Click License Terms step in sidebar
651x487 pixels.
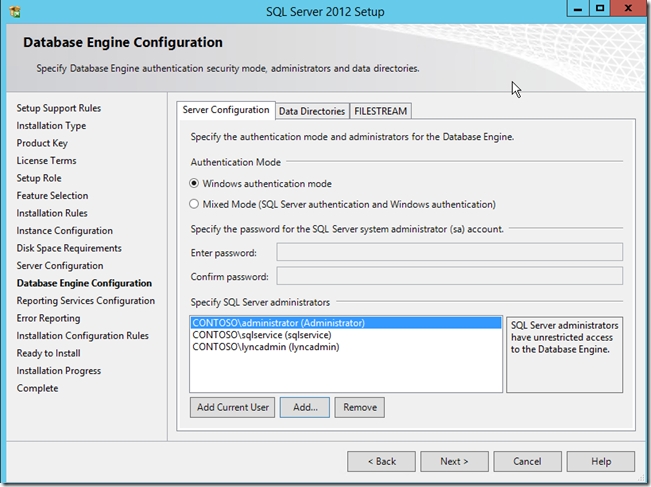46,161
